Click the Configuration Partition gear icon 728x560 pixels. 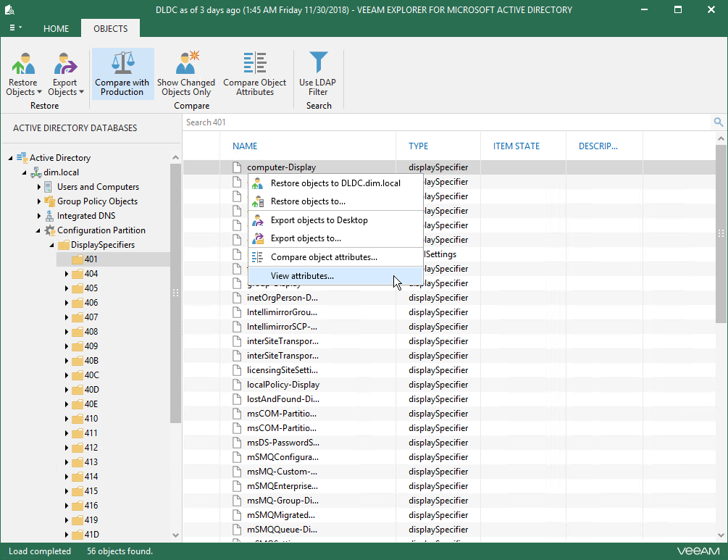(49, 230)
